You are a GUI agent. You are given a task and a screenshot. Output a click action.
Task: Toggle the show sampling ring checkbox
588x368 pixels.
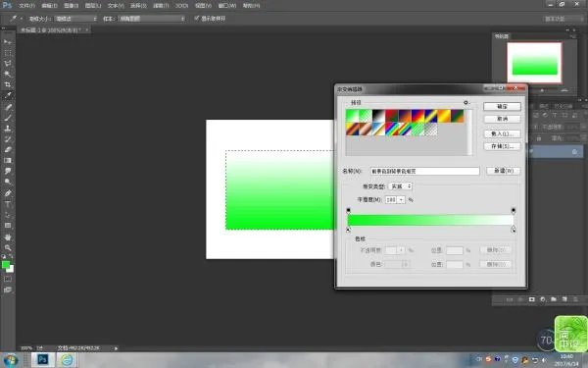pos(196,18)
